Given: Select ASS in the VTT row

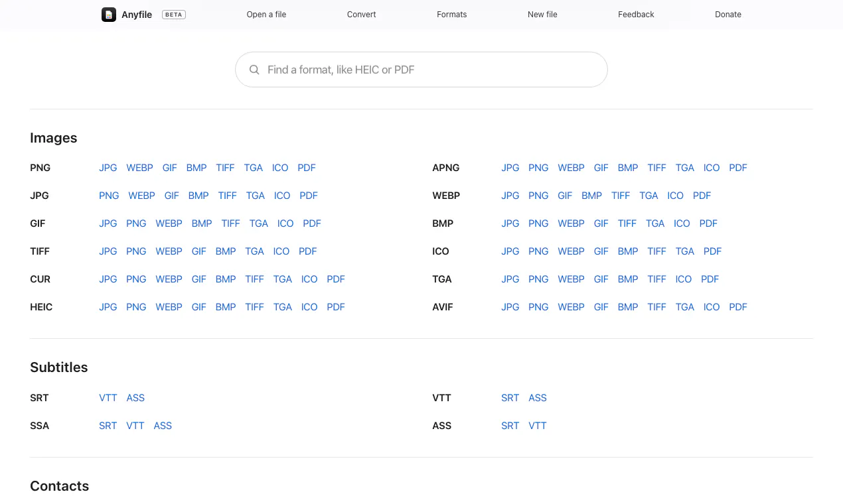Looking at the screenshot, I should [538, 398].
